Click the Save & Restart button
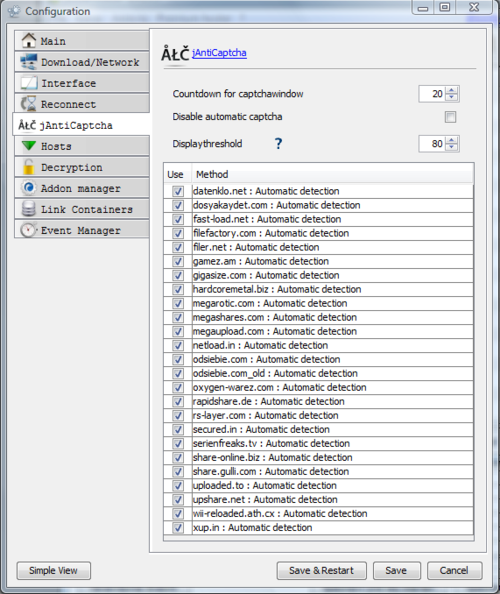The width and height of the screenshot is (500, 594). coord(322,571)
